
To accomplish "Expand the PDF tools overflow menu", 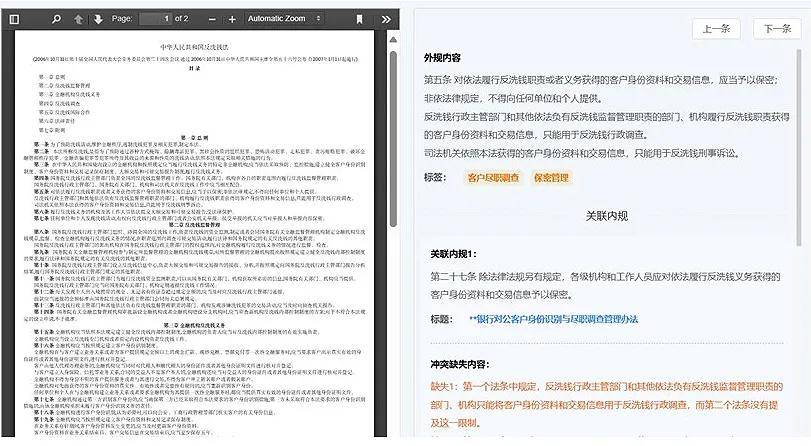I will (x=386, y=19).
